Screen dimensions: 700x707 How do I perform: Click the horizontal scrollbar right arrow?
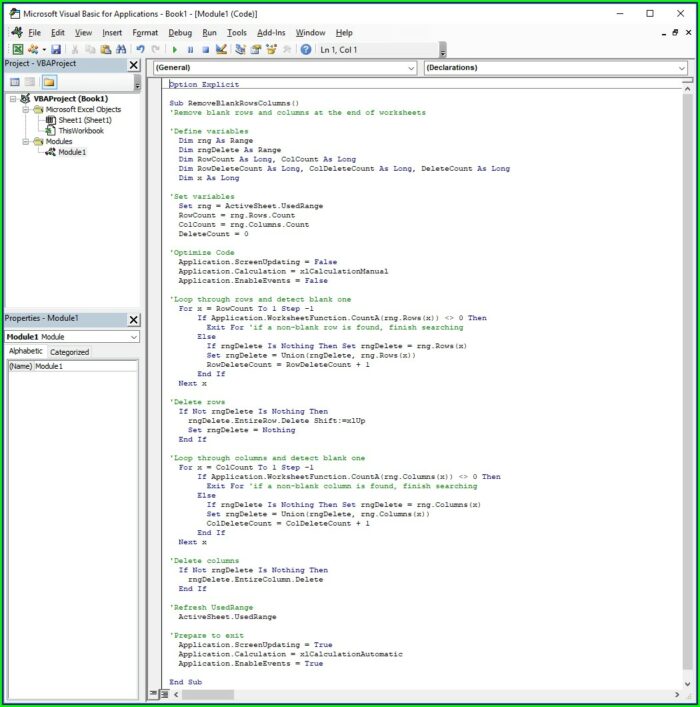tap(677, 694)
